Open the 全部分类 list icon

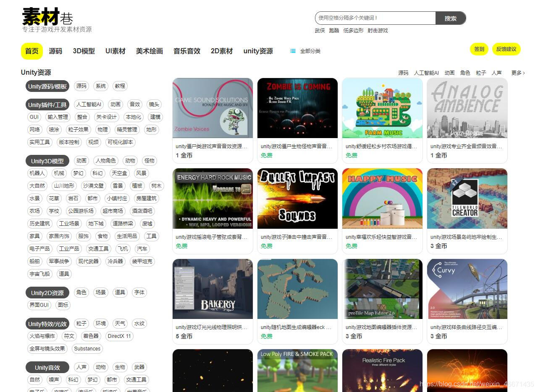point(293,51)
